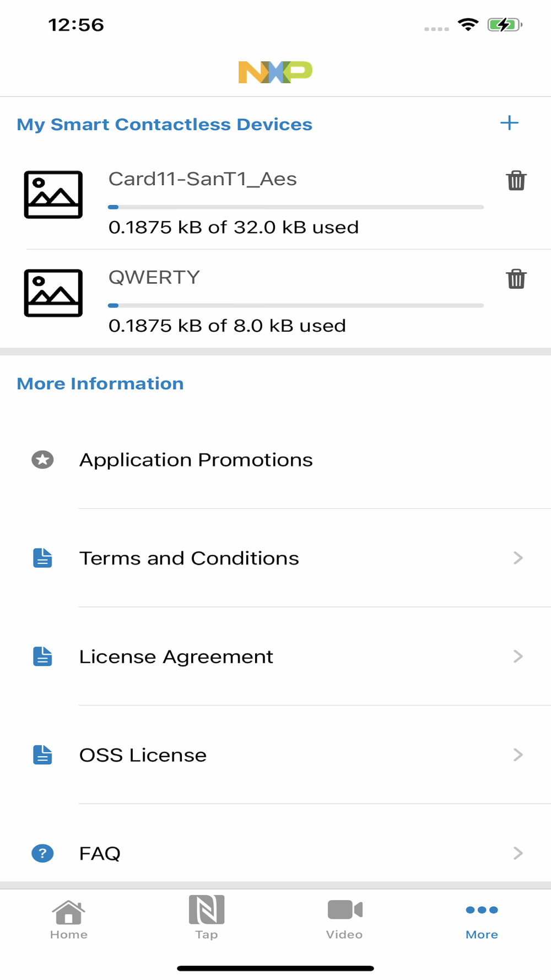Viewport: 551px width, 980px height.
Task: Open Application Promotions entry
Action: point(275,460)
